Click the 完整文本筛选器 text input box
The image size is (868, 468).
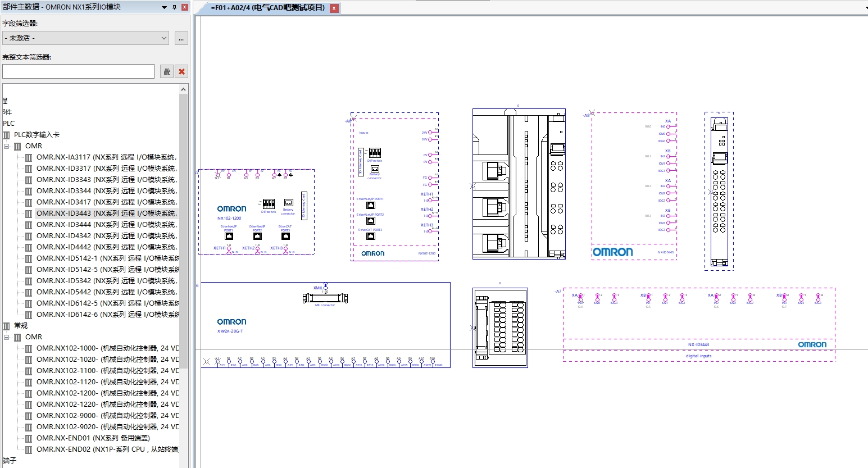pyautogui.click(x=78, y=71)
